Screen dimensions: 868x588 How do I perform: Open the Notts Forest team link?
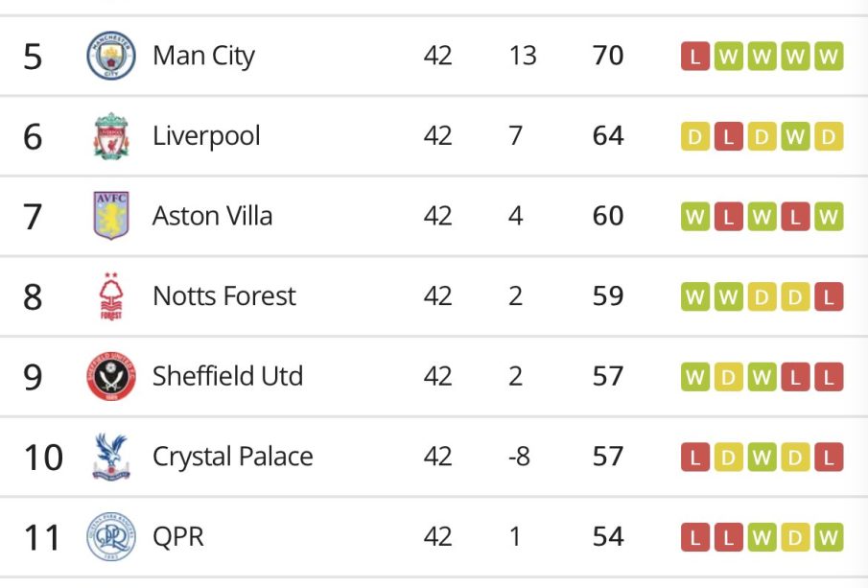224,296
